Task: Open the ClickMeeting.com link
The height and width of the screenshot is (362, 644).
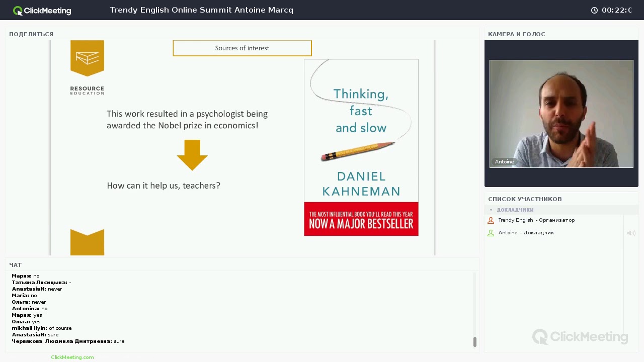Action: (72, 357)
